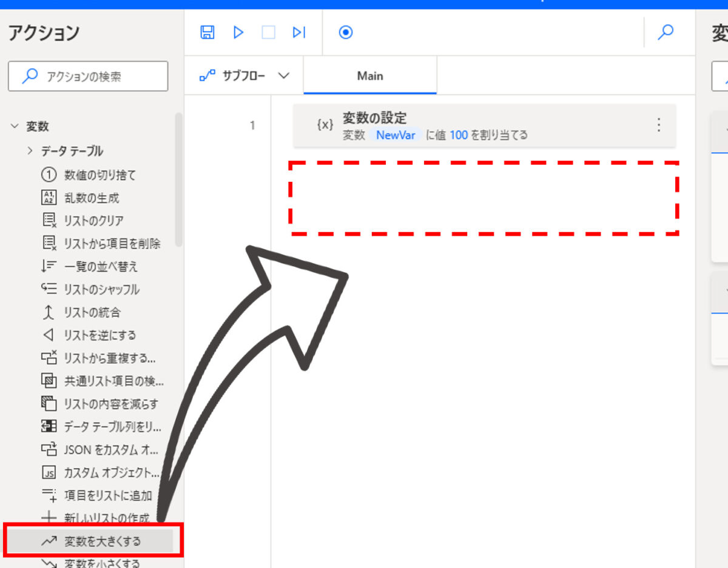Open more options for 変数の設定 action
Image resolution: width=728 pixels, height=568 pixels.
coord(659,125)
